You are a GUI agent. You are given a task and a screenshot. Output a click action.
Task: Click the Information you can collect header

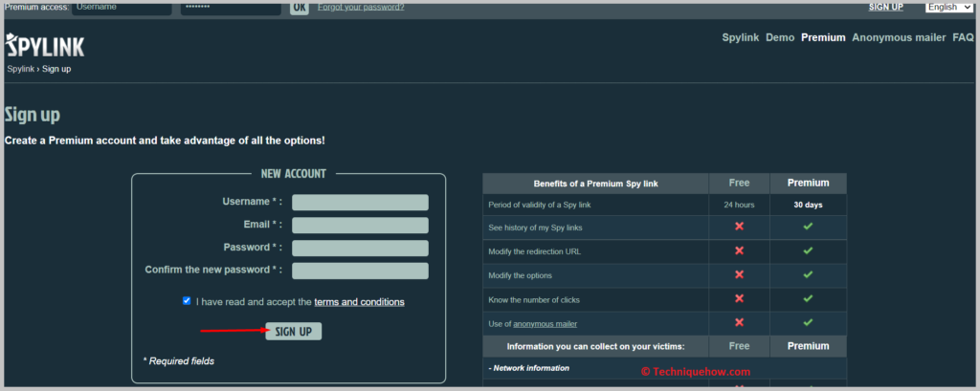[x=595, y=346]
